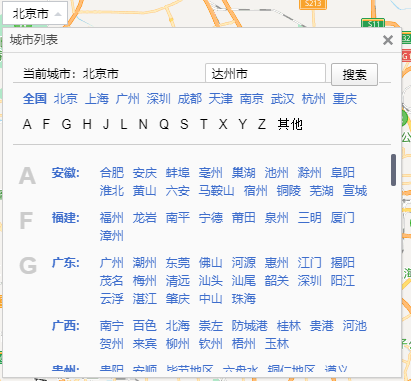The height and width of the screenshot is (381, 411).
Task: Click the city search field containing 达州市
Action: pyautogui.click(x=265, y=73)
